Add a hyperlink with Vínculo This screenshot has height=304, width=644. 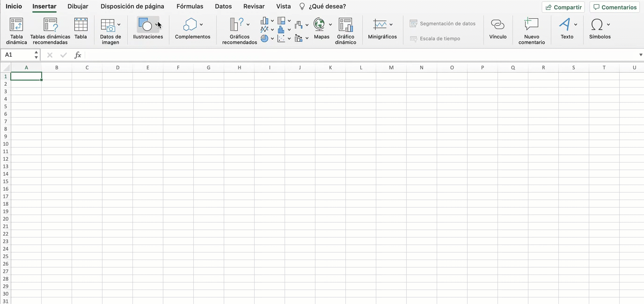(498, 30)
